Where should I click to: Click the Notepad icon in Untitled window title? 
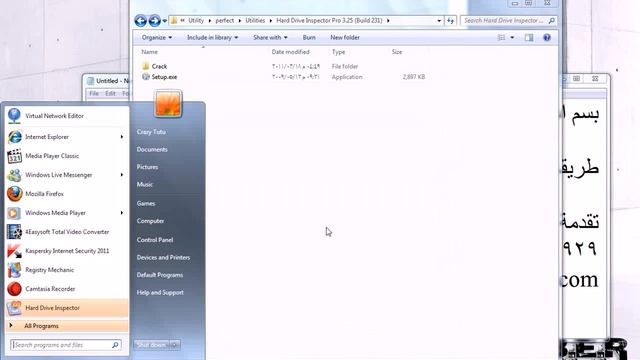click(90, 81)
